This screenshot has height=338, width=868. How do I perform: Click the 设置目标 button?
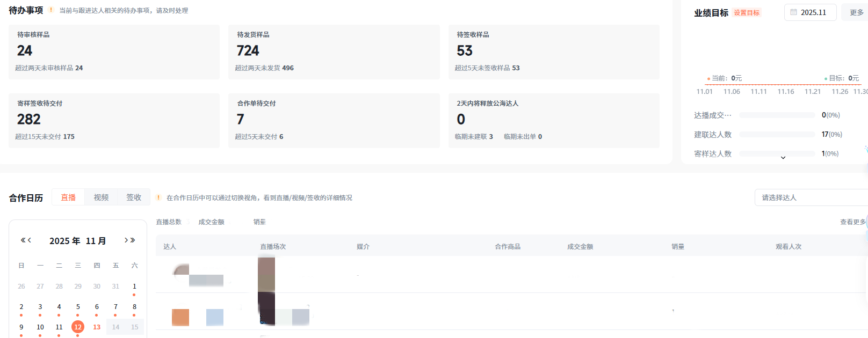(747, 13)
